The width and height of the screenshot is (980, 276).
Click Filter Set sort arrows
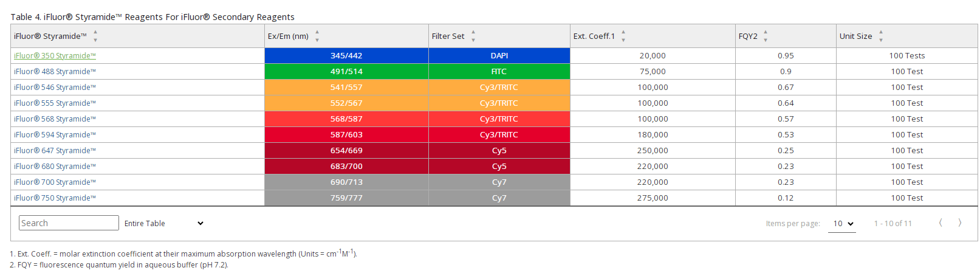(x=473, y=36)
